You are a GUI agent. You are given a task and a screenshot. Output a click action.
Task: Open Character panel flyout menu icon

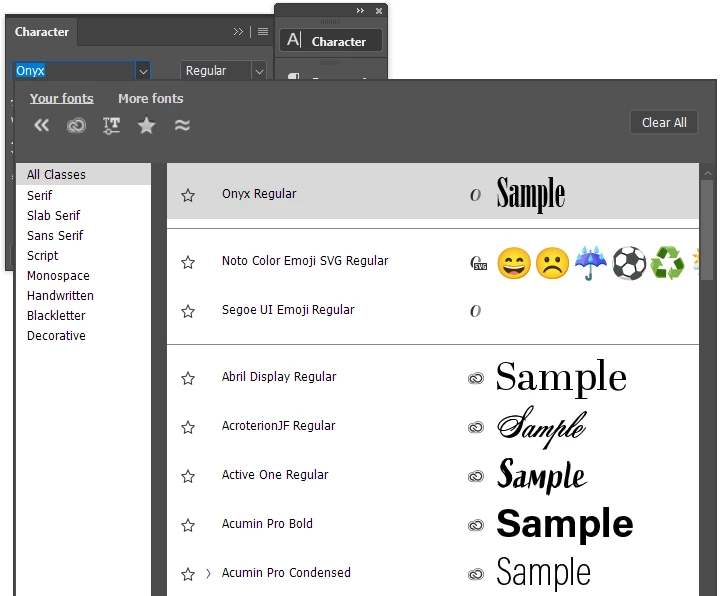click(263, 32)
